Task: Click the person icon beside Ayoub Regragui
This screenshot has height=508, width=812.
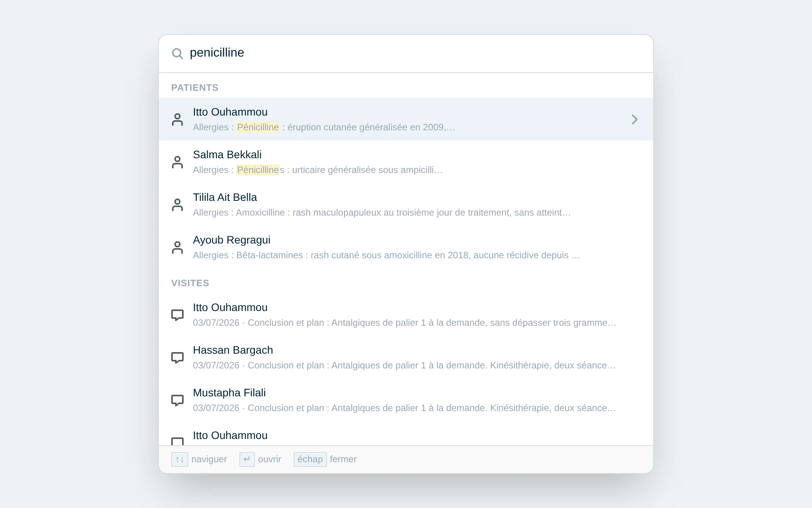Action: coord(177,247)
